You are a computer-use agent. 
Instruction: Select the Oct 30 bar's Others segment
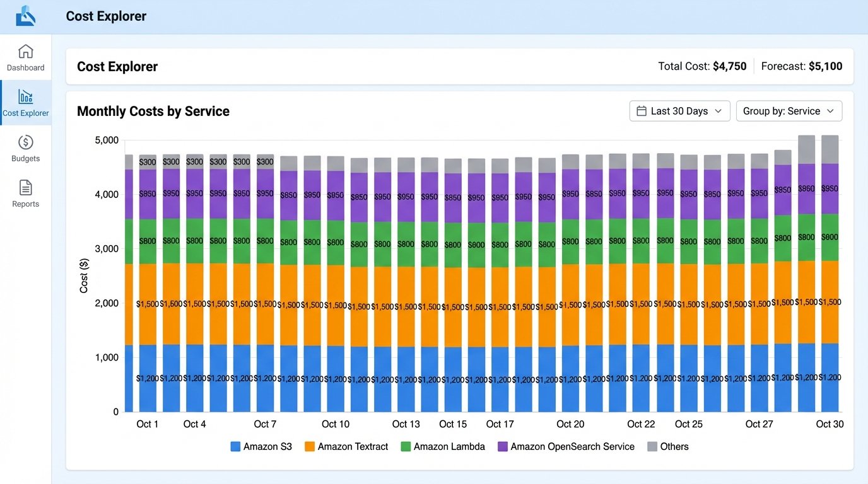pos(830,149)
